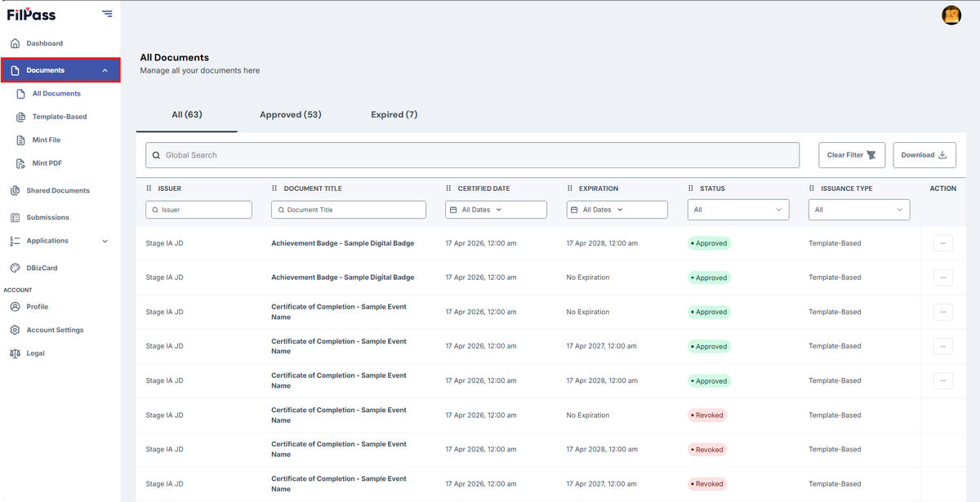
Task: Focus the Global Search field
Action: pyautogui.click(x=473, y=155)
